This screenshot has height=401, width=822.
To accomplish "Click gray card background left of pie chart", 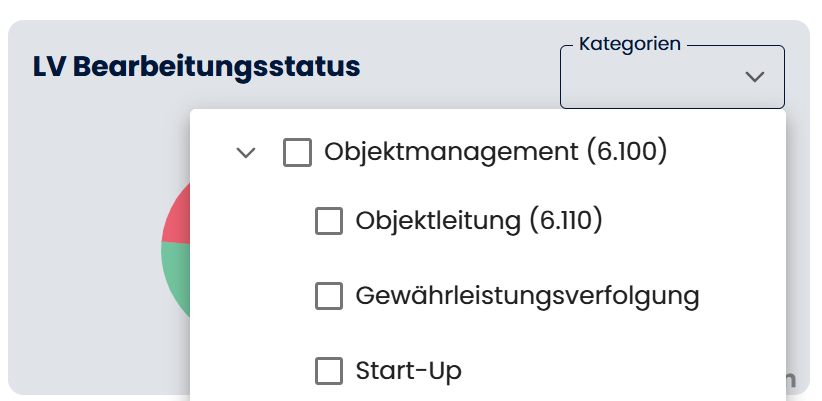I will pos(80,250).
